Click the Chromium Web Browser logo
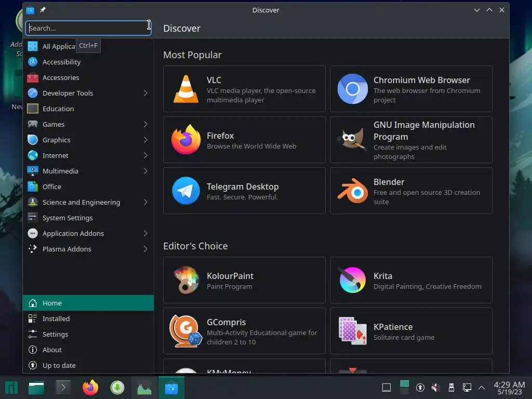 [x=353, y=89]
